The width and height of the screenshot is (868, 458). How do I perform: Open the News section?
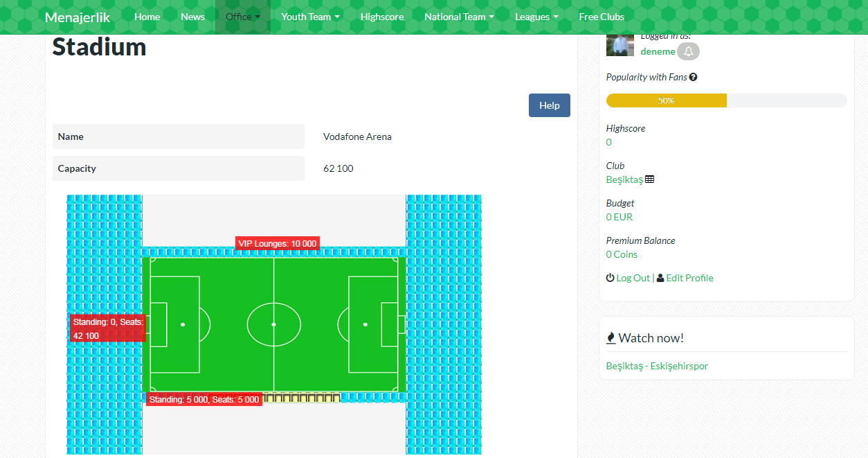tap(192, 17)
